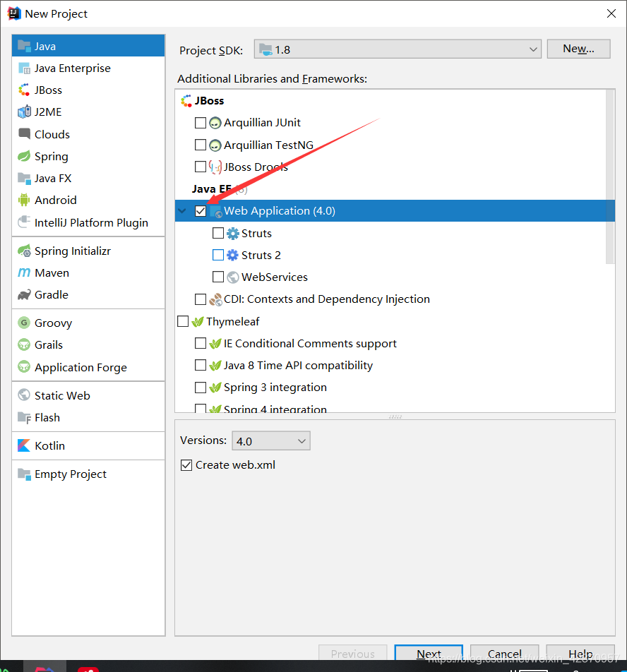The height and width of the screenshot is (672, 627).
Task: Select Spring Initializr label
Action: [73, 251]
